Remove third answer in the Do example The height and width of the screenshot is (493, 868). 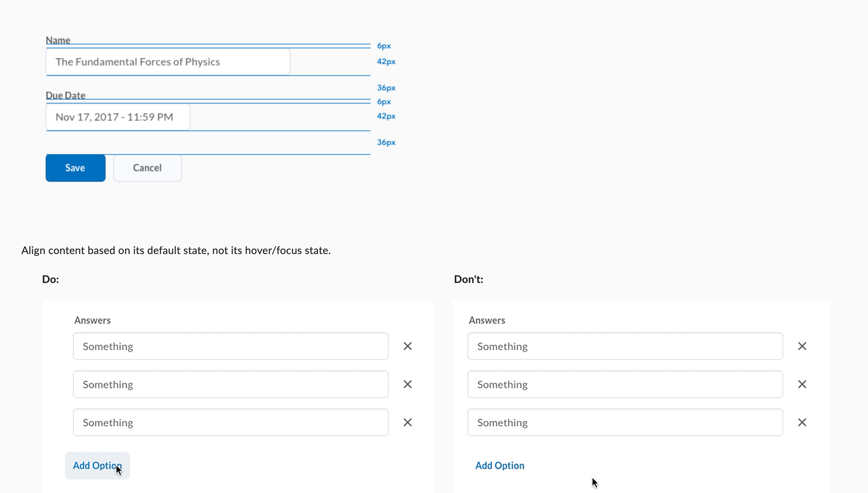pyautogui.click(x=408, y=422)
